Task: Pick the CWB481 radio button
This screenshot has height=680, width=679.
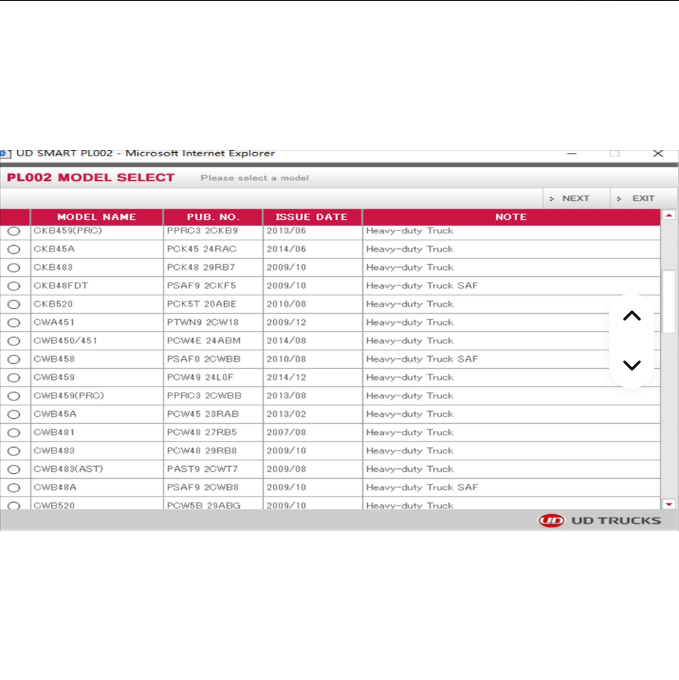Action: [x=14, y=433]
